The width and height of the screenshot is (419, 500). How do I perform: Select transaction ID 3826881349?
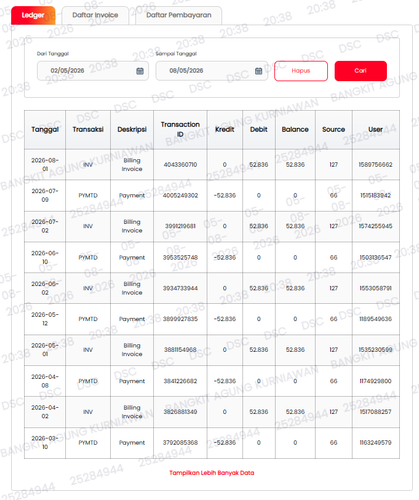pos(180,412)
